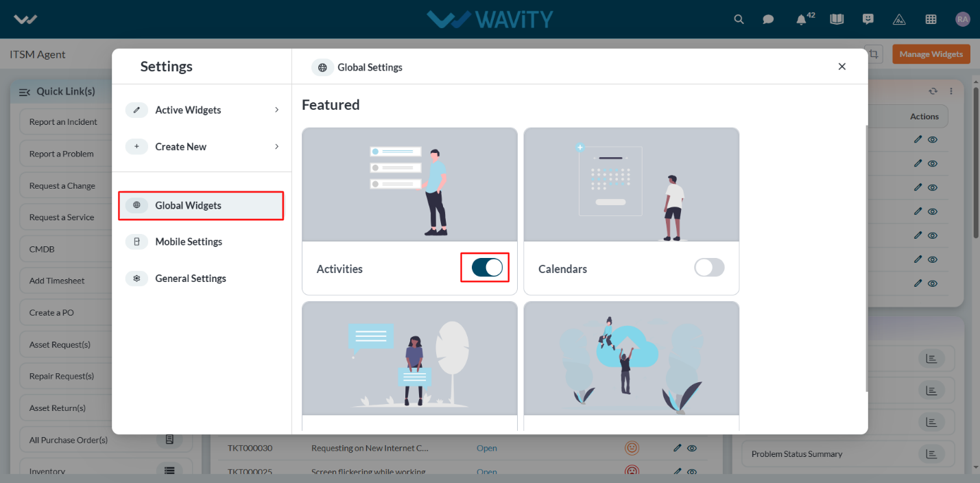
Task: Open the RA user avatar
Action: (963, 19)
